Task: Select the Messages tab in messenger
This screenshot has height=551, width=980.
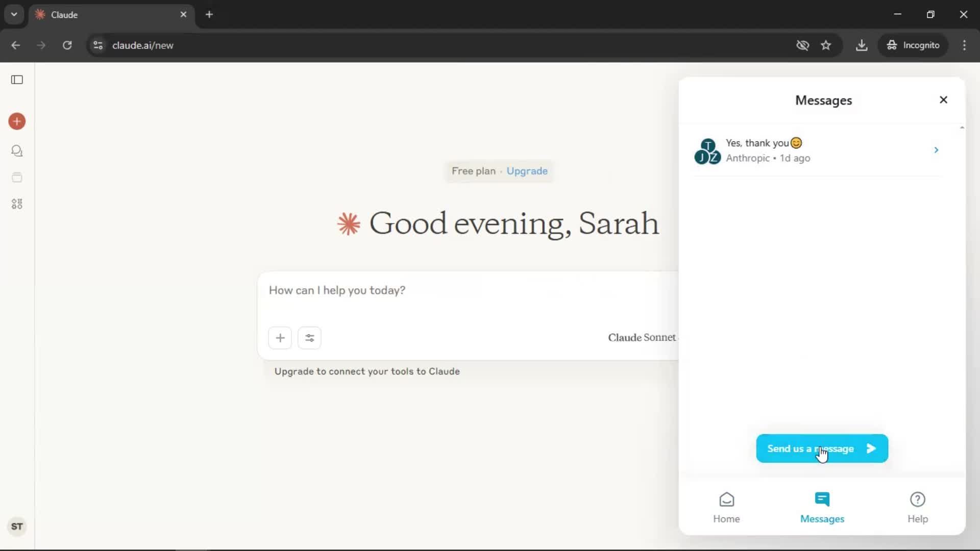Action: coord(822,508)
